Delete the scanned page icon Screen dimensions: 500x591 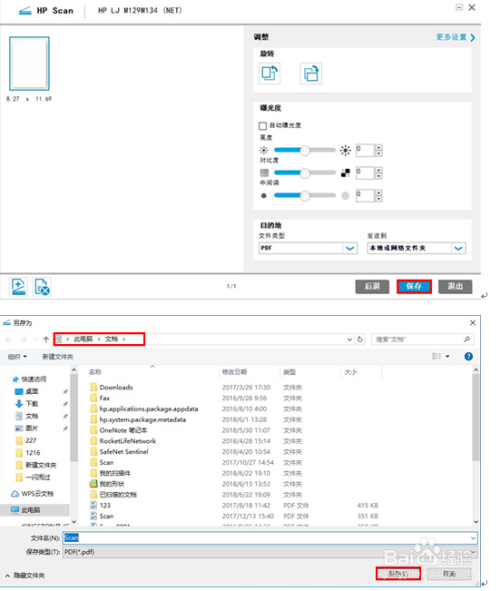click(x=41, y=286)
